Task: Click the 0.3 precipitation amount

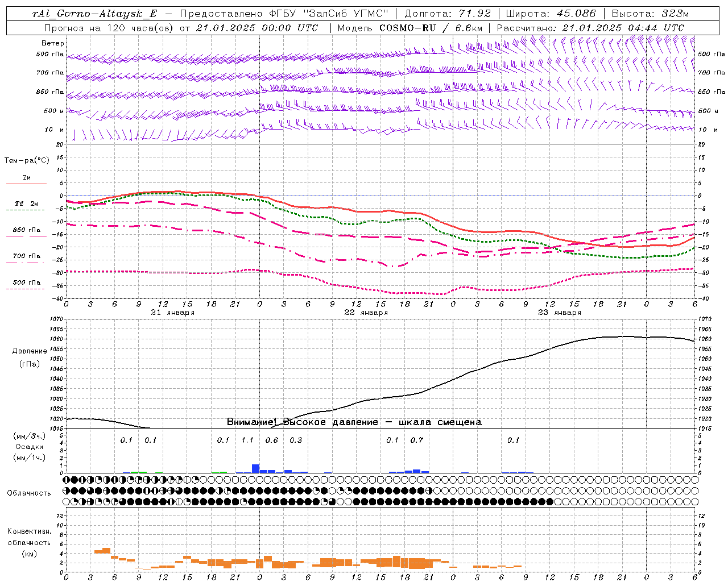Action: (296, 440)
